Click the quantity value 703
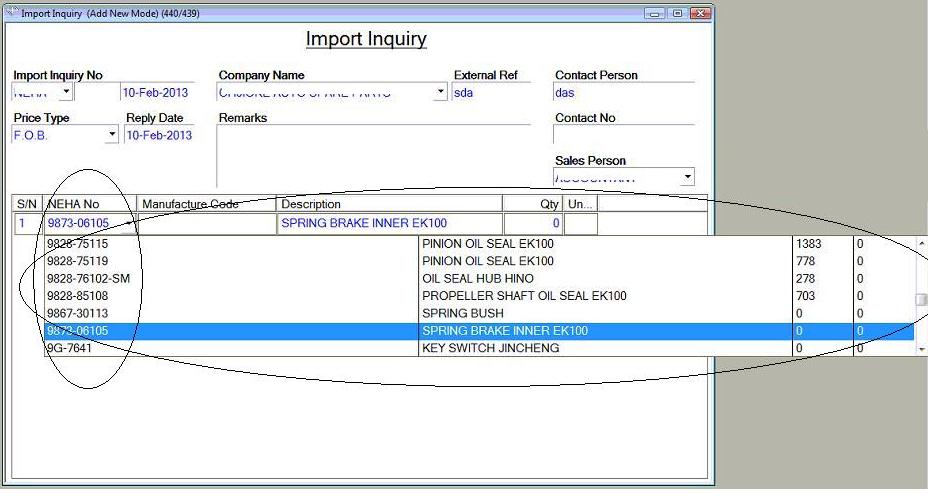Image resolution: width=928 pixels, height=496 pixels. 805,295
